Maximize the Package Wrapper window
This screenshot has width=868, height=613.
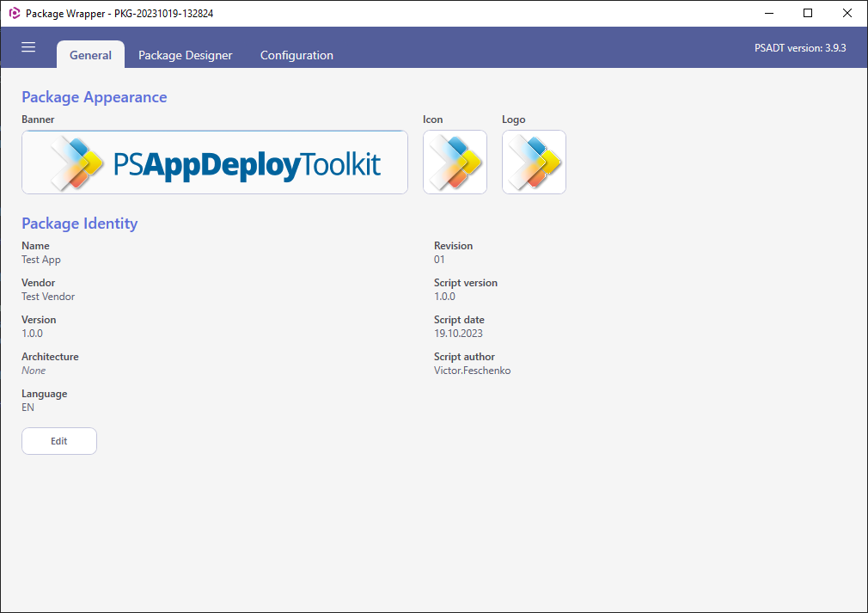coord(808,13)
